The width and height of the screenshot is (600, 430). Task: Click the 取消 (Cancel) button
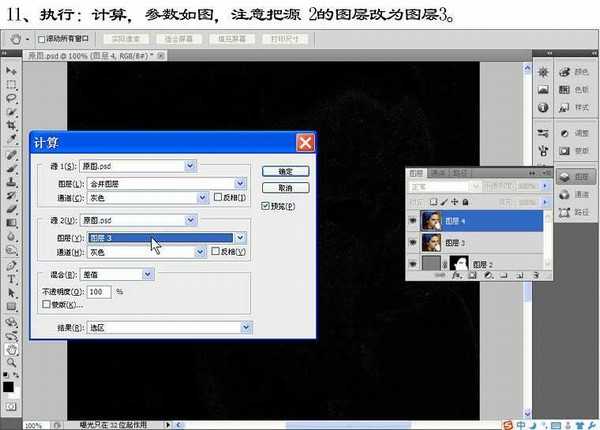[x=285, y=187]
